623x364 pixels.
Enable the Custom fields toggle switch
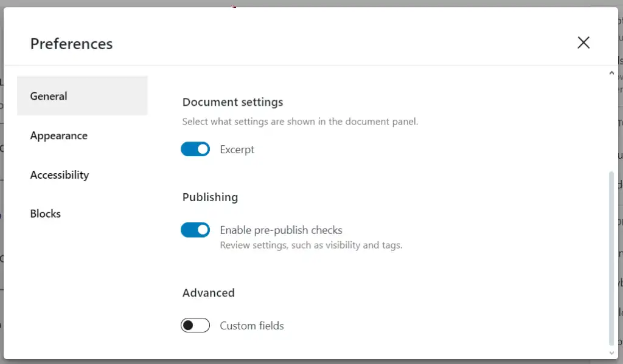tap(195, 326)
